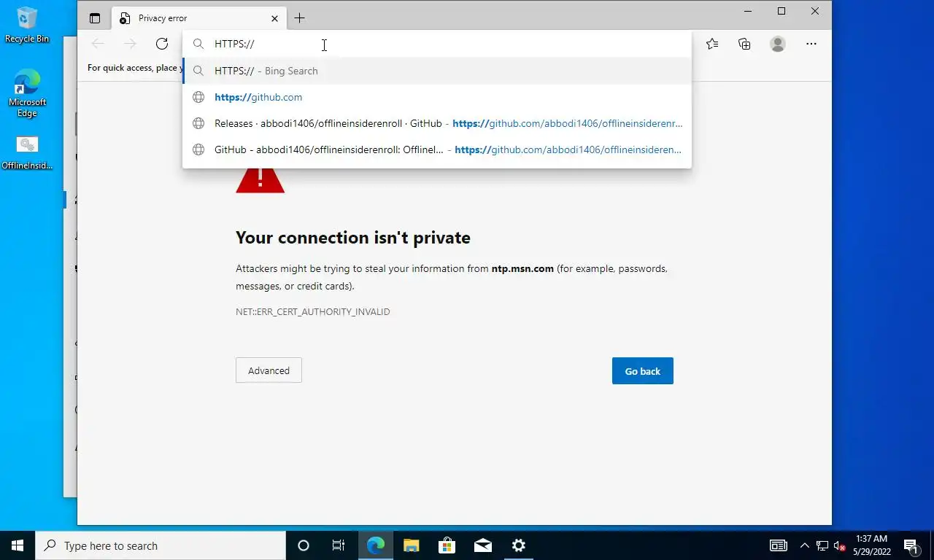This screenshot has height=560, width=934.
Task: Open the Collections icon
Action: click(744, 44)
